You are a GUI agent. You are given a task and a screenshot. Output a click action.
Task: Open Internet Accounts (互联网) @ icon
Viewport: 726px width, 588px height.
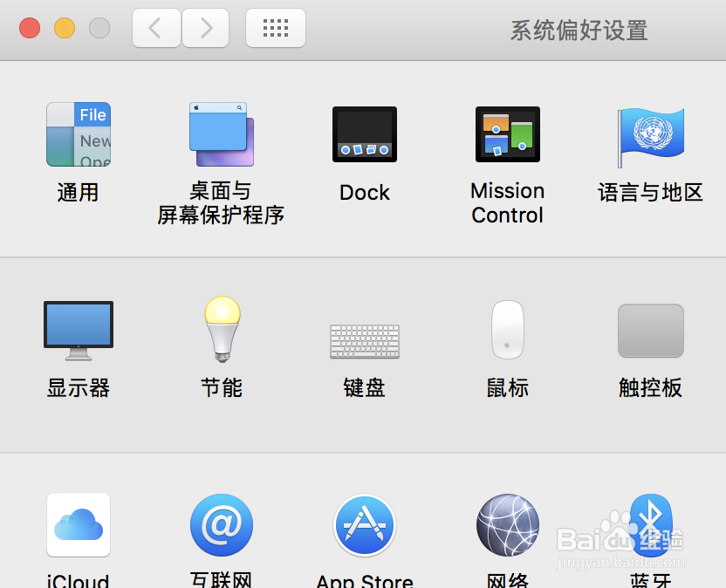point(222,525)
